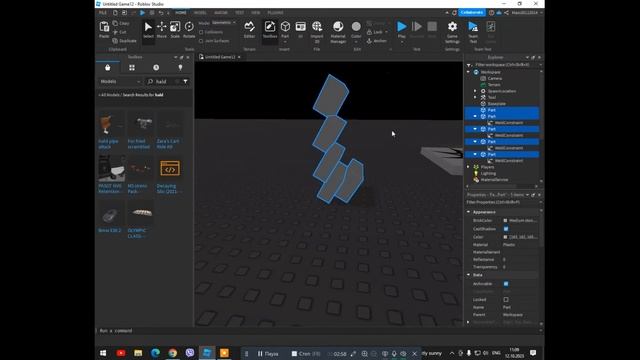Image resolution: width=640 pixels, height=360 pixels.
Task: Click the quick-access play arrow
Action: (x=142, y=13)
